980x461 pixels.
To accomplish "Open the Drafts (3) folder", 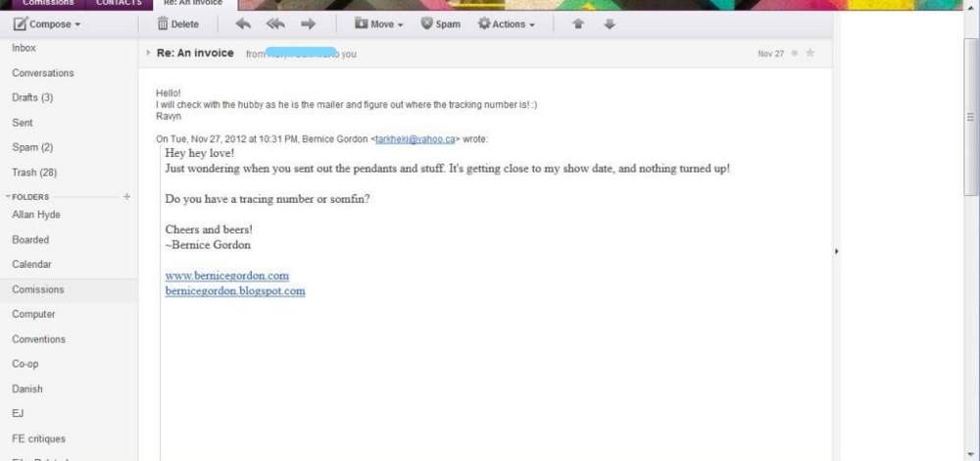I will (32, 97).
